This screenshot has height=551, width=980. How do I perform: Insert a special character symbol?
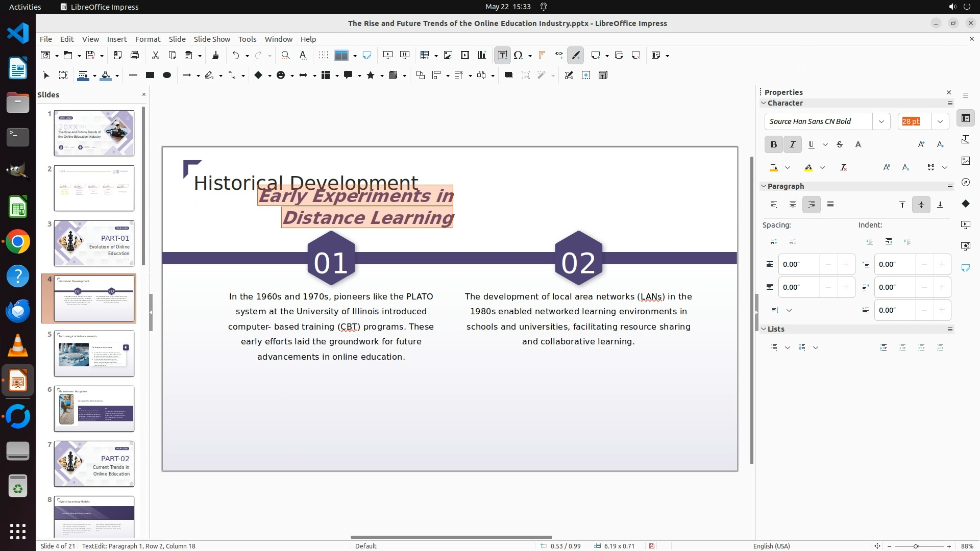click(x=519, y=55)
